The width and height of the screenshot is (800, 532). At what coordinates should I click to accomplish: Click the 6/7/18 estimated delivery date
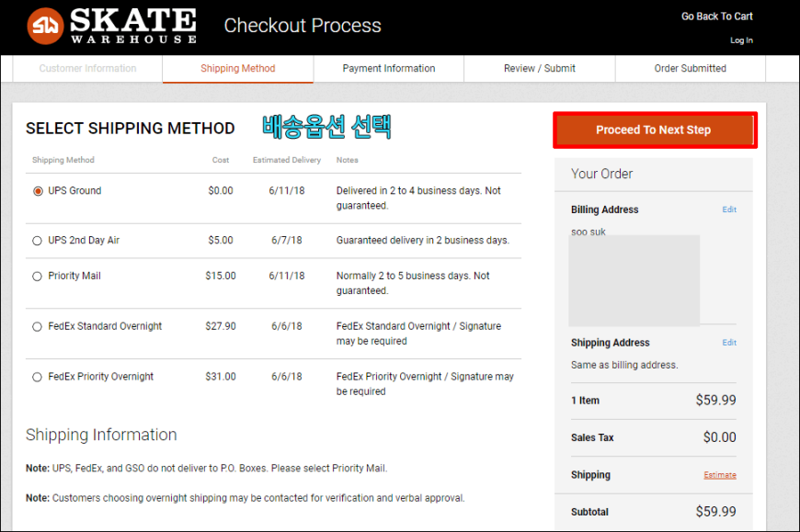pyautogui.click(x=287, y=240)
